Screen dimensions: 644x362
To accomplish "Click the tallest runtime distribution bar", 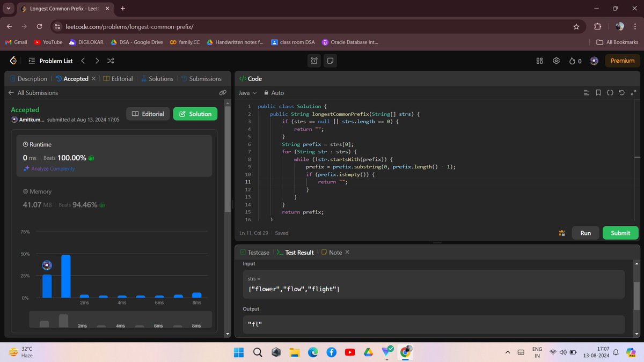I will pyautogui.click(x=66, y=276).
